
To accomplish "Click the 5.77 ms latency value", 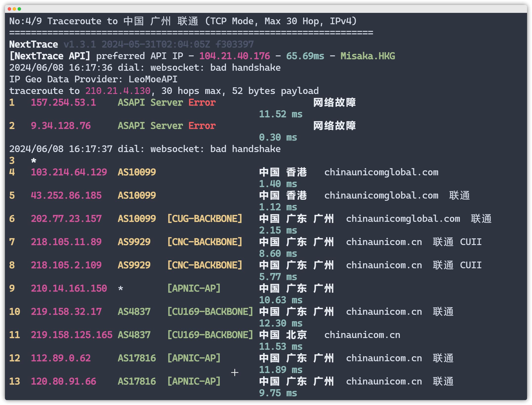I will point(278,277).
